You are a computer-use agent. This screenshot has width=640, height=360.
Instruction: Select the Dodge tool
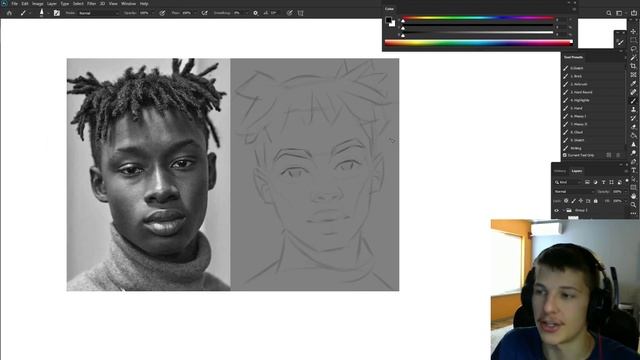[633, 153]
